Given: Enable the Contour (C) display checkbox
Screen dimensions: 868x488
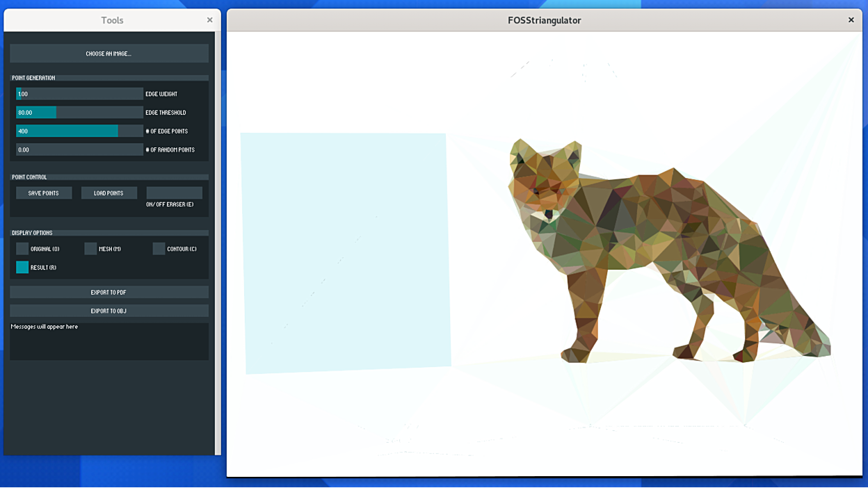Looking at the screenshot, I should coord(159,249).
